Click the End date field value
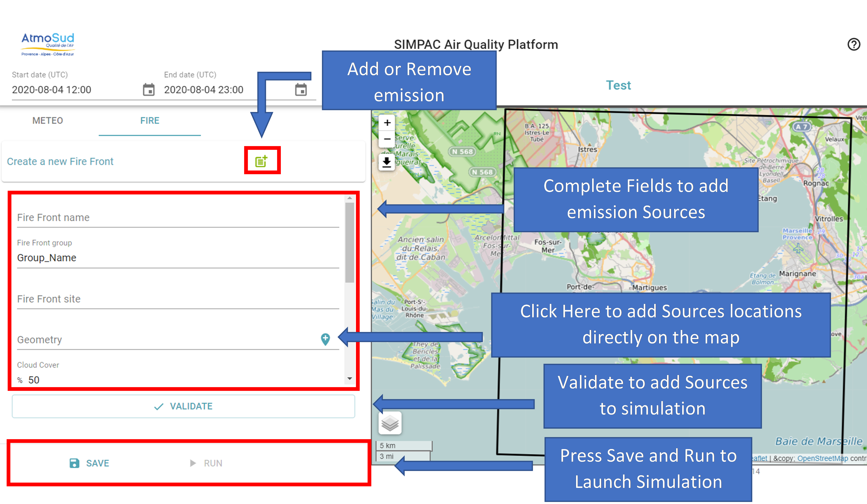 tap(204, 90)
